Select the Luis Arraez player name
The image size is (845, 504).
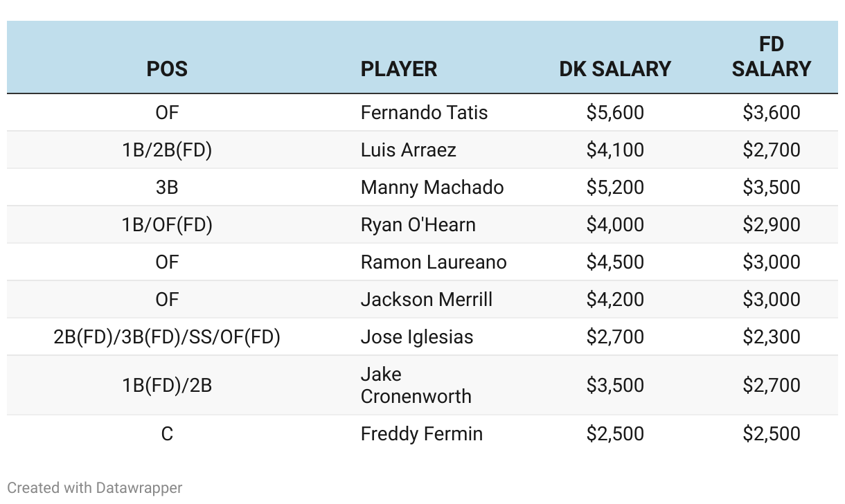(408, 150)
